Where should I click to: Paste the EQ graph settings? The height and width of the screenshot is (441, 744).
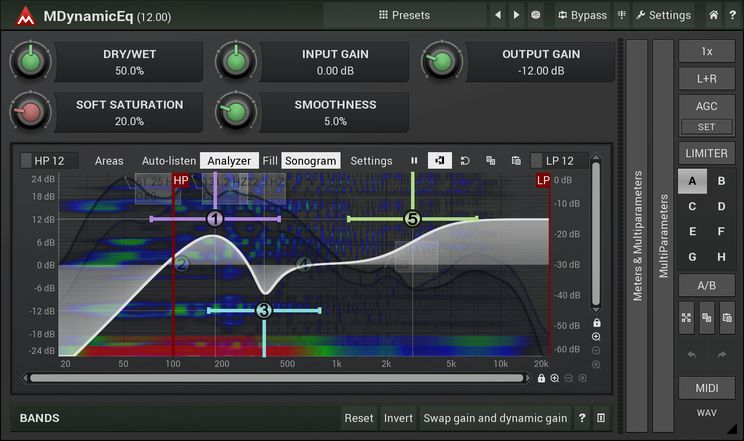click(x=516, y=161)
